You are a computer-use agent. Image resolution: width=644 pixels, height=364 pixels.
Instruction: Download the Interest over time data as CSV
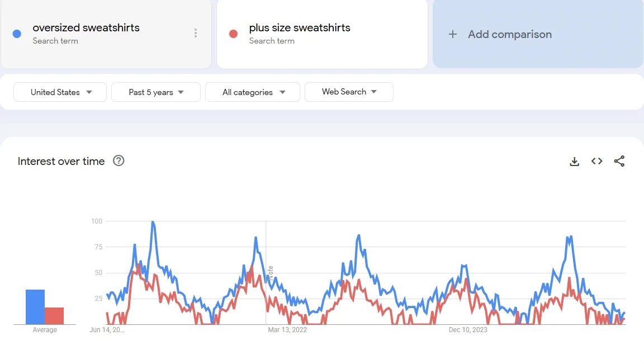tap(574, 161)
